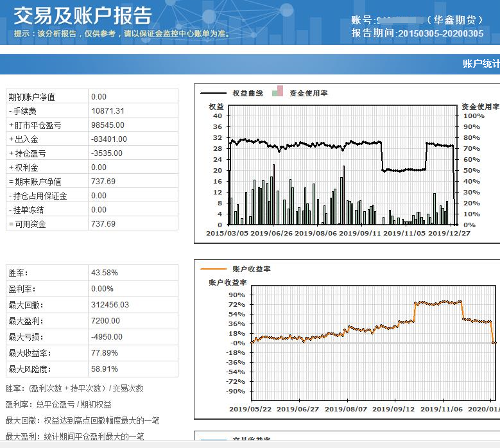500x448 pixels.
Task: Click the 胜率 formula explanation line
Action: [x=74, y=388]
